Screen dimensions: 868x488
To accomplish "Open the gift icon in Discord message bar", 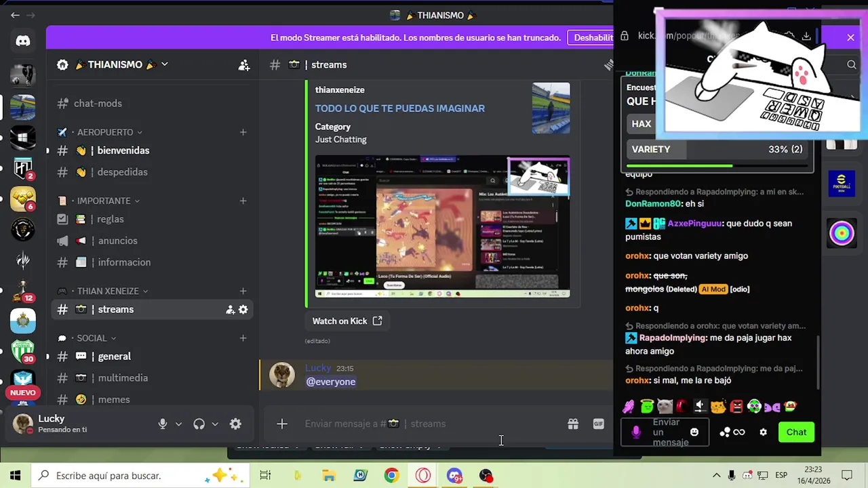I will (x=573, y=424).
